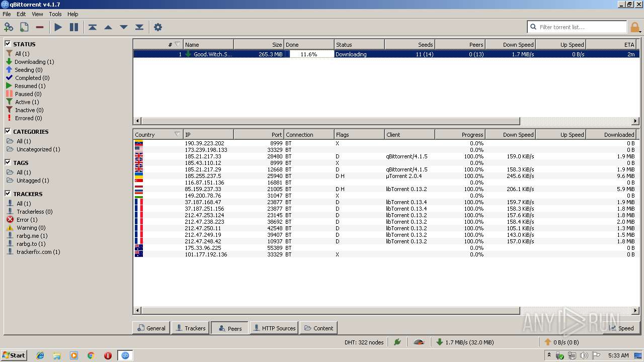The image size is (644, 362).
Task: Open the View menu
Action: (38, 14)
